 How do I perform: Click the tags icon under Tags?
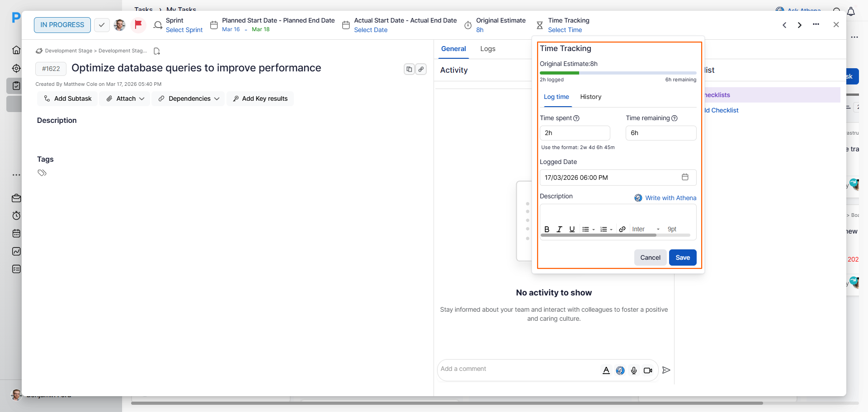click(42, 173)
